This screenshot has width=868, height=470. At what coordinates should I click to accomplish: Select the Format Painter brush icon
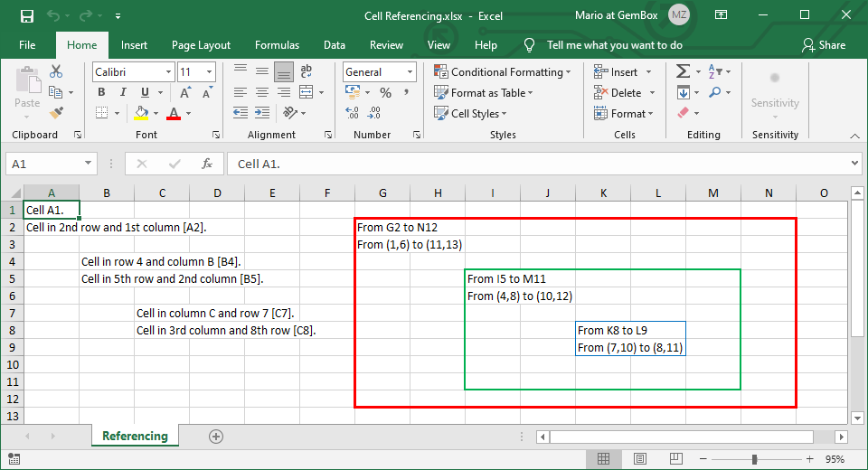56,113
